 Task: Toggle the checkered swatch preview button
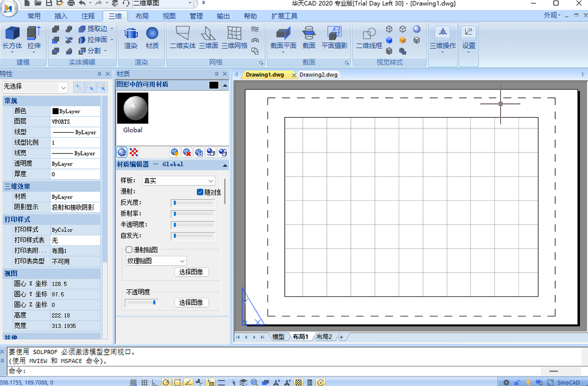click(x=134, y=152)
